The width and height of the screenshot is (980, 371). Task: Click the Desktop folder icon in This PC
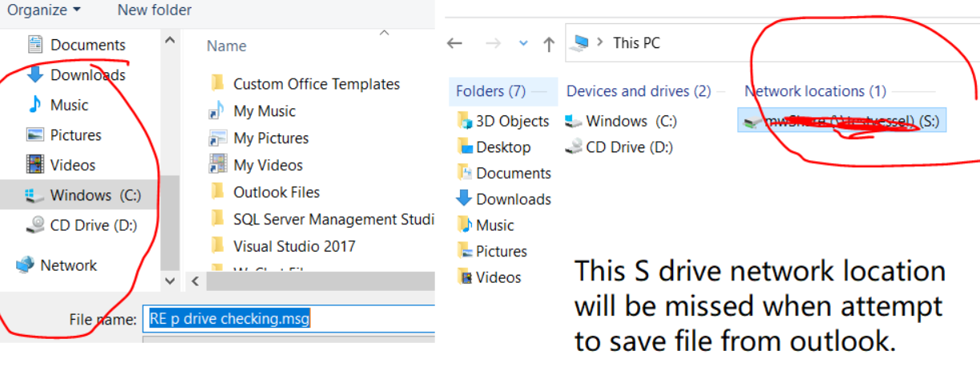point(465,147)
